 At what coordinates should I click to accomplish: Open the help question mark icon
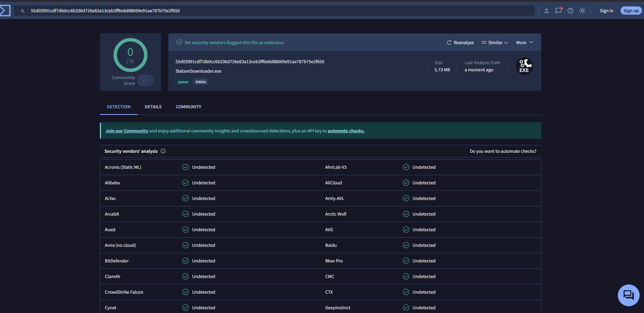tap(571, 11)
